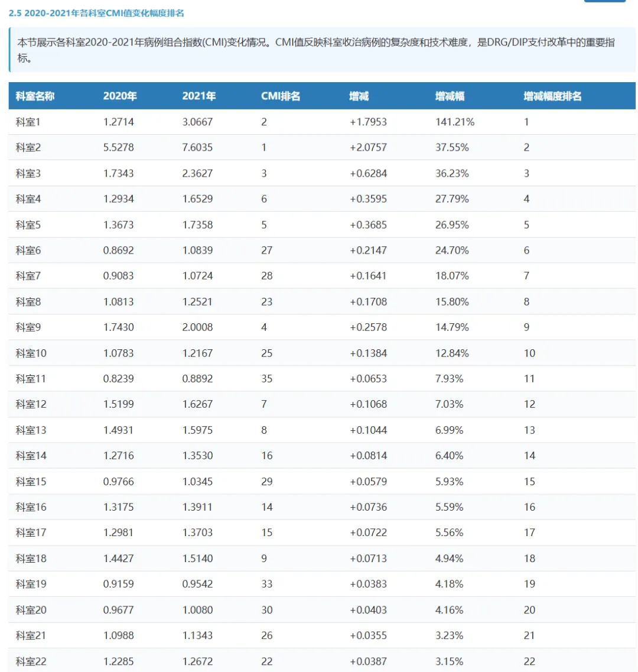The height and width of the screenshot is (672, 638).
Task: Click the change value +0.1708
Action: coord(369,301)
